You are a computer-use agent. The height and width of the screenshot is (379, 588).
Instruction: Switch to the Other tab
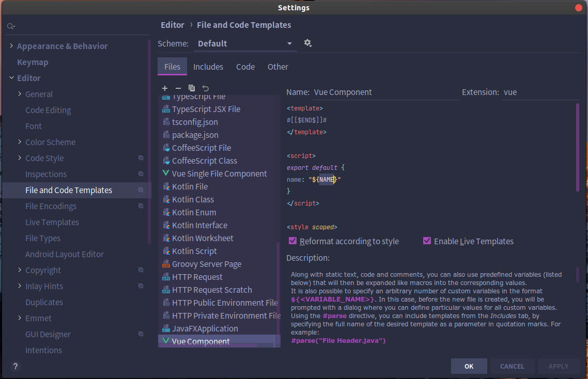278,67
